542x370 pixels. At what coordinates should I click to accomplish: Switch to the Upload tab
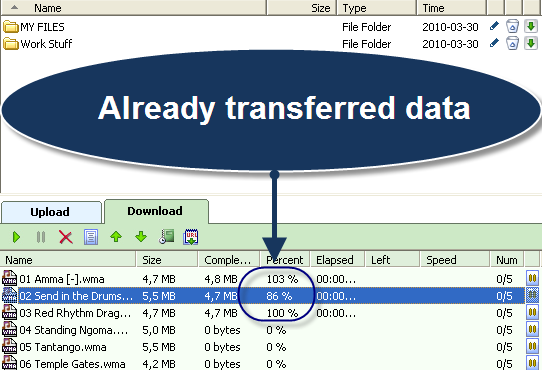tap(51, 212)
